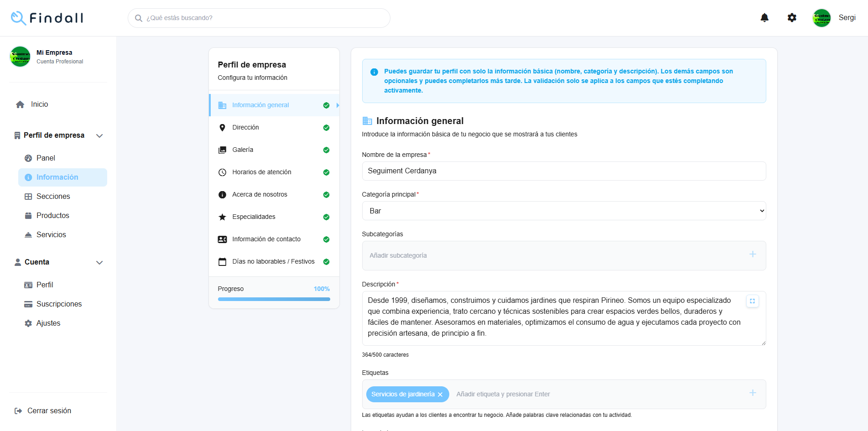Click the settings gear icon
Screen dimensions: 868x431
(792, 17)
